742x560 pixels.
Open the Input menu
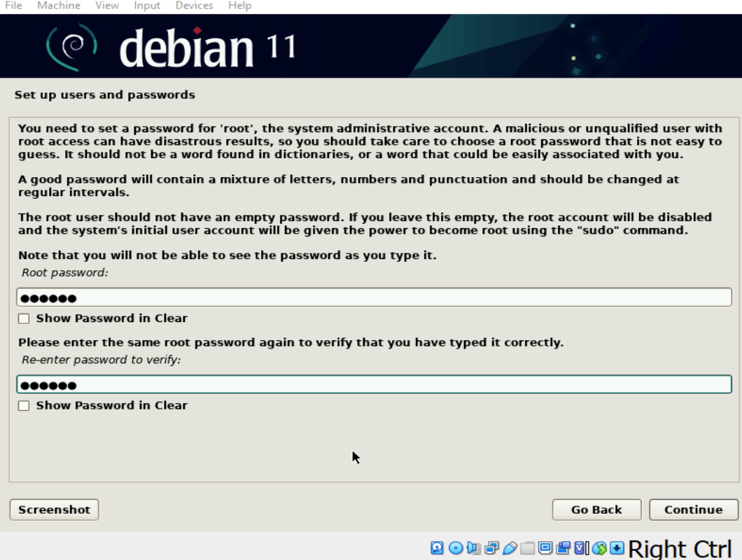coord(147,5)
